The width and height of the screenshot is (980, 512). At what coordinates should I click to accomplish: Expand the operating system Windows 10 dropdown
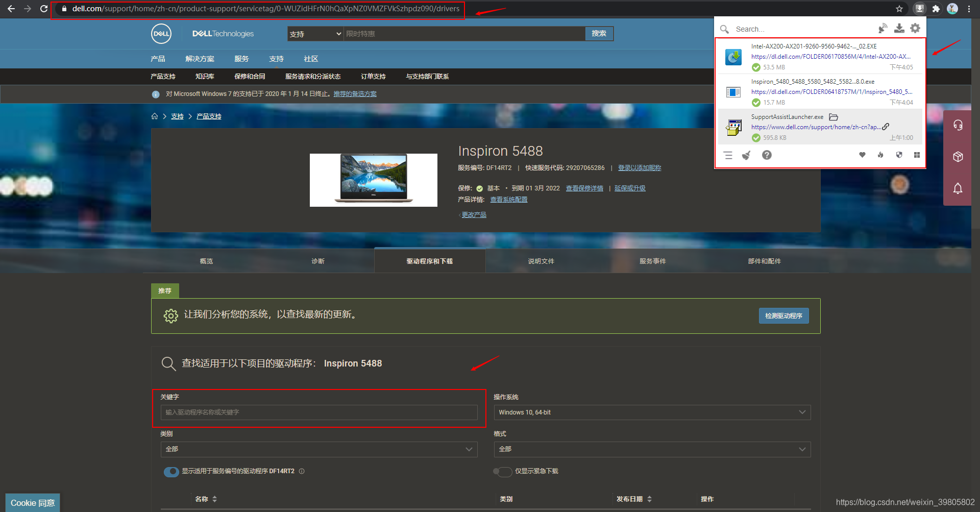point(652,412)
